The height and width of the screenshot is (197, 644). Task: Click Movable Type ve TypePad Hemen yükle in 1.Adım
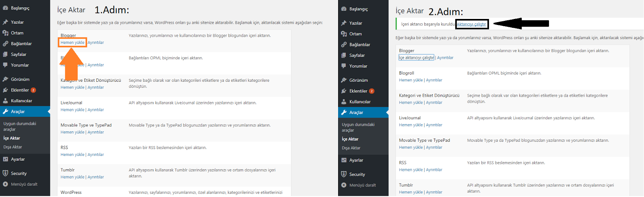pos(72,132)
